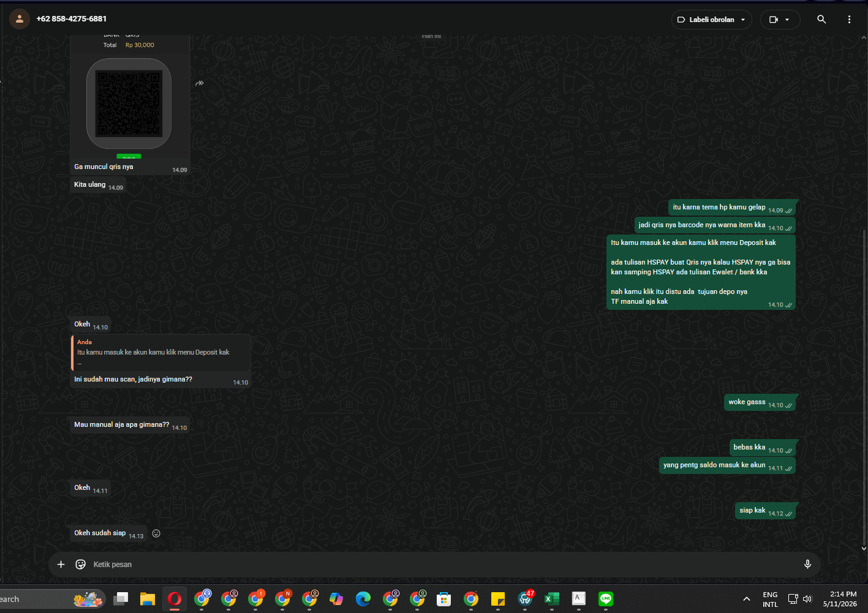Click "Mau manual aja apa gimana??" message

click(130, 425)
